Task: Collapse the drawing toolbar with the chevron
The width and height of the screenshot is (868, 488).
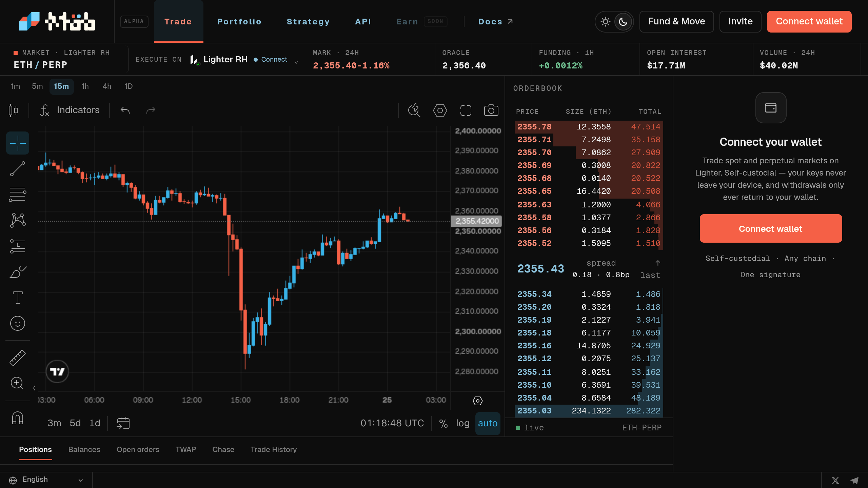Action: pos(34,388)
